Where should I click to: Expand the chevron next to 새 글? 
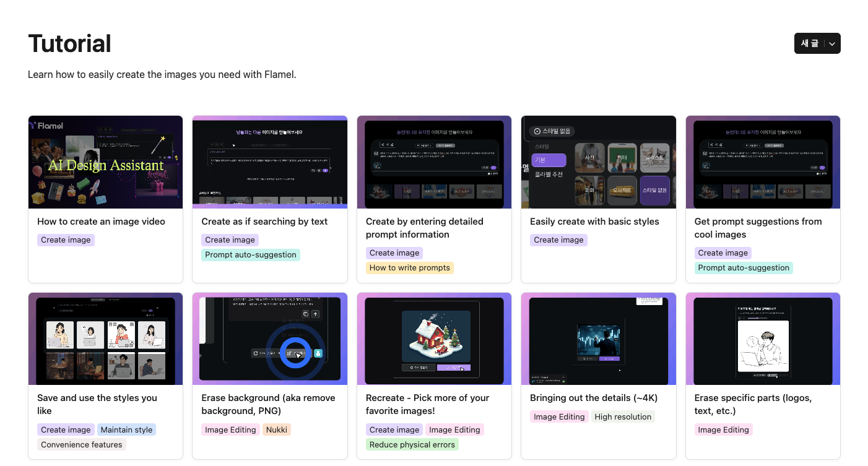pos(832,44)
